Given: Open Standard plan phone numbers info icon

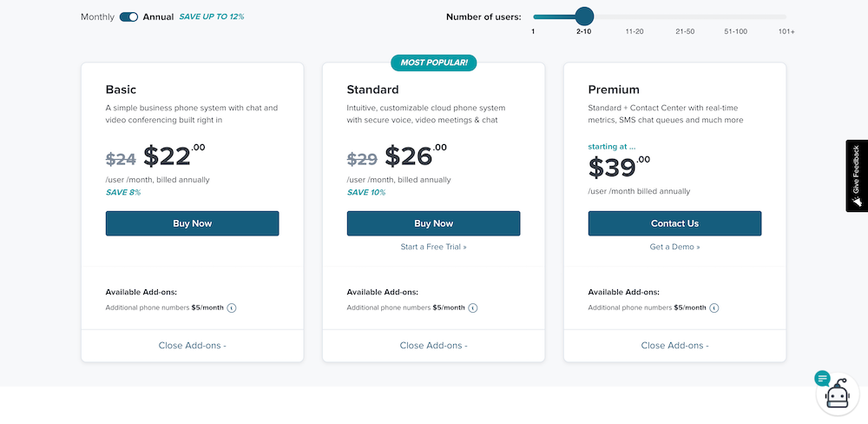Looking at the screenshot, I should click(x=473, y=308).
